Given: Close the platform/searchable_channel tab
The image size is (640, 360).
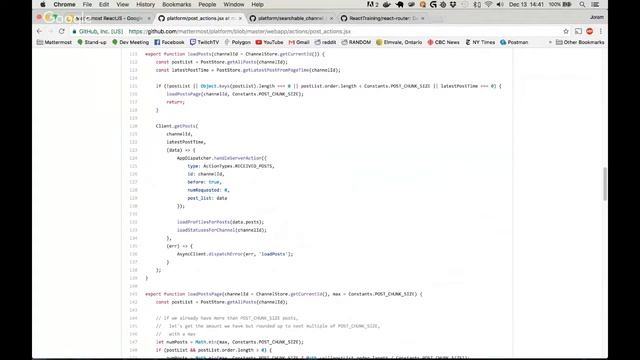Looking at the screenshot, I should pos(331,18).
